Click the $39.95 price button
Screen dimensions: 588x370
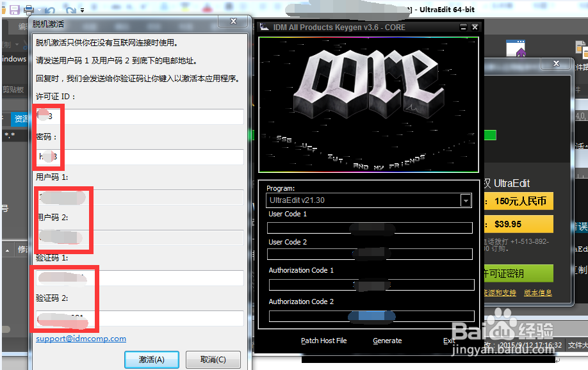click(519, 224)
